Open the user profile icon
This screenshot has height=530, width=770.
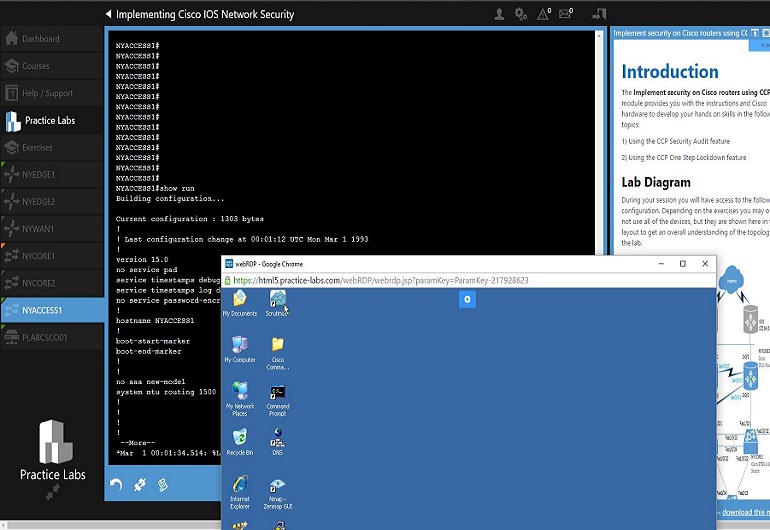499,15
